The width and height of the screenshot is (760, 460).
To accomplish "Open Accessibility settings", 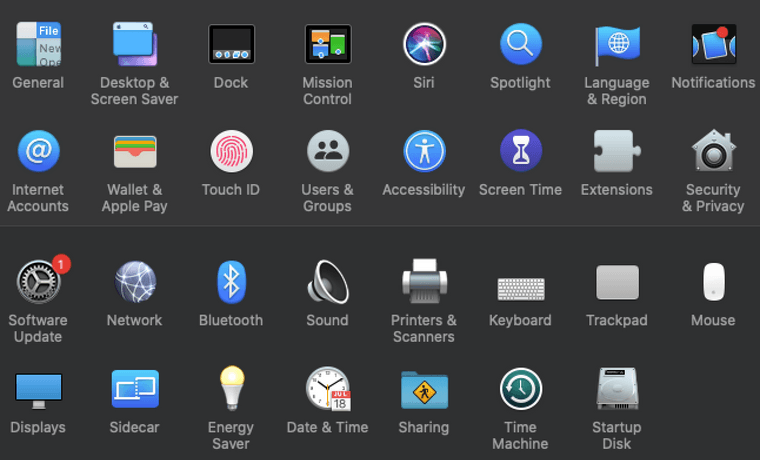I will (x=424, y=151).
